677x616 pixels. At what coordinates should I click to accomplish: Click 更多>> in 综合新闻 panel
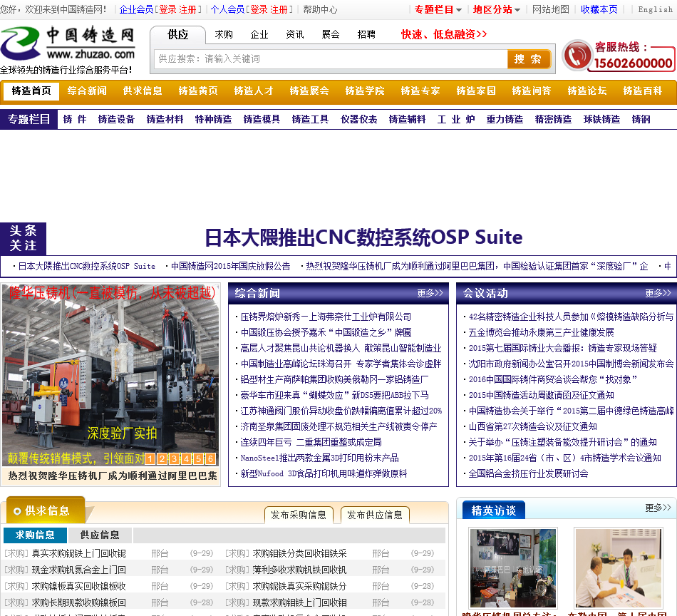click(x=430, y=293)
